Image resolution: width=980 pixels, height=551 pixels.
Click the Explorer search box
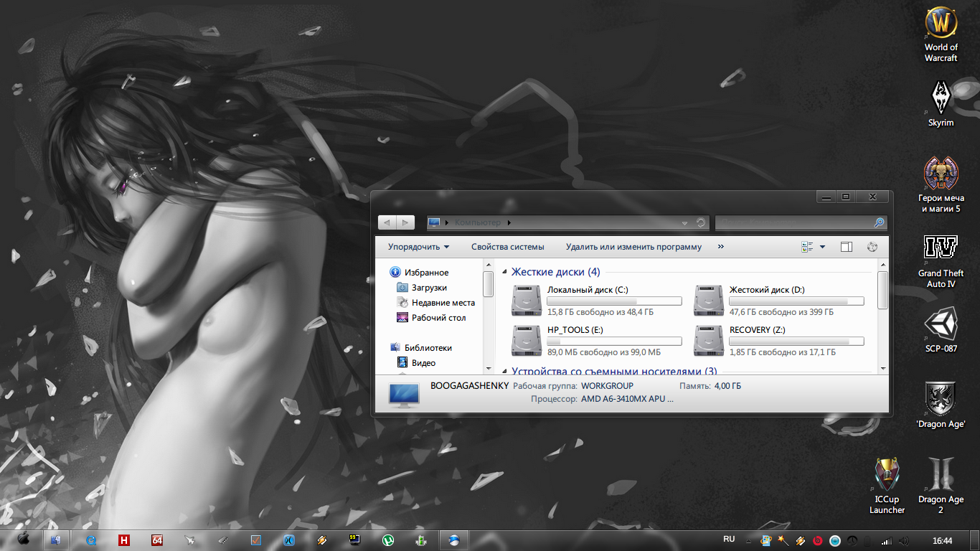coord(801,223)
